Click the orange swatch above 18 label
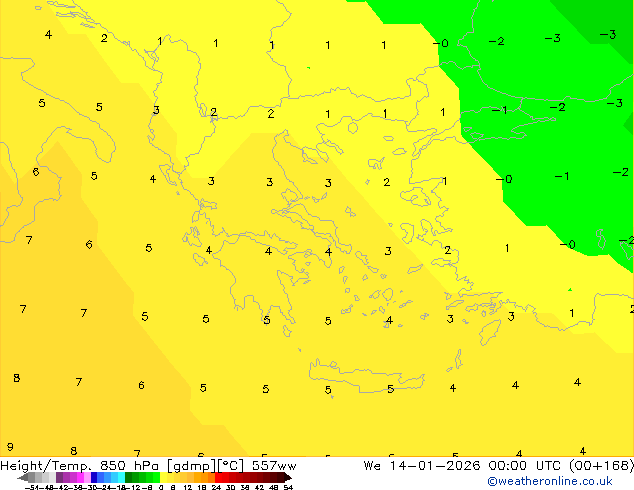Viewport: 634px width, 490px height. coord(205,477)
